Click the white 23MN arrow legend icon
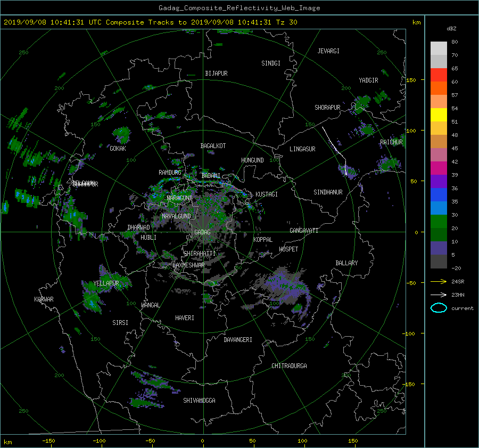Viewport: 479px width, 448px height. tap(439, 295)
